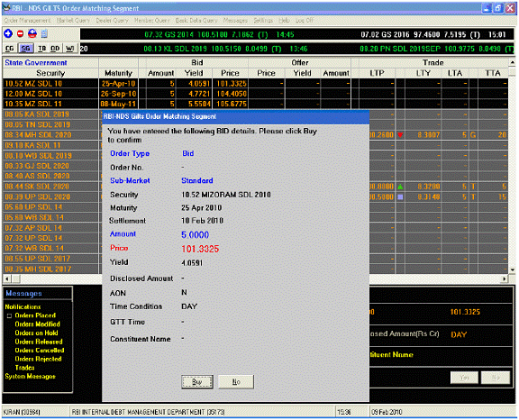This screenshot has width=519, height=420.
Task: Click the document report toolbar icon
Action: pyautogui.click(x=44, y=33)
